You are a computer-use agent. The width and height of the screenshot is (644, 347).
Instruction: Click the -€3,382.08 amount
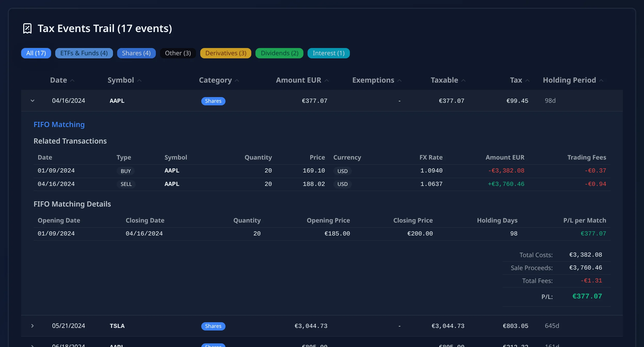pyautogui.click(x=506, y=171)
